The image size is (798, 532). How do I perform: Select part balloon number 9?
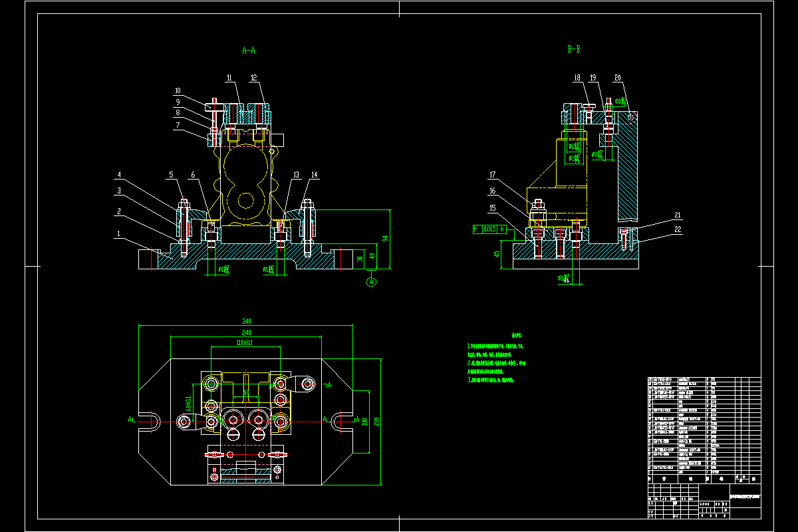pyautogui.click(x=178, y=102)
